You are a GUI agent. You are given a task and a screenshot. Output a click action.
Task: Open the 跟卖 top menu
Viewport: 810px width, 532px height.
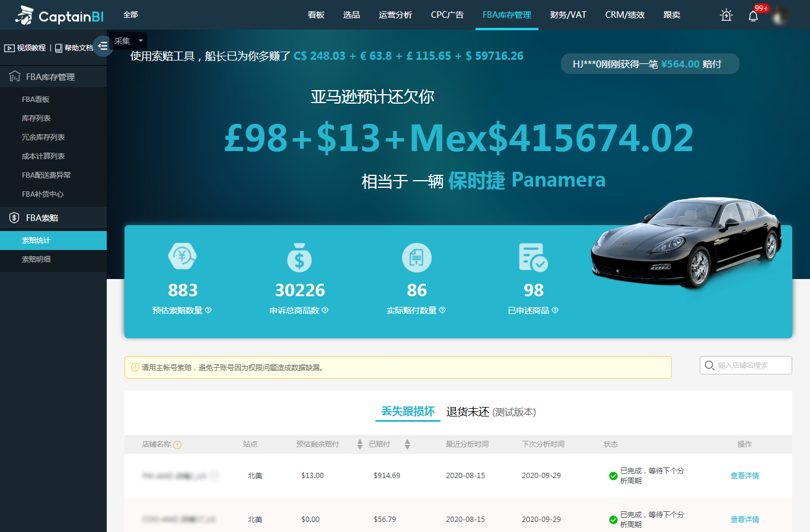pos(672,15)
